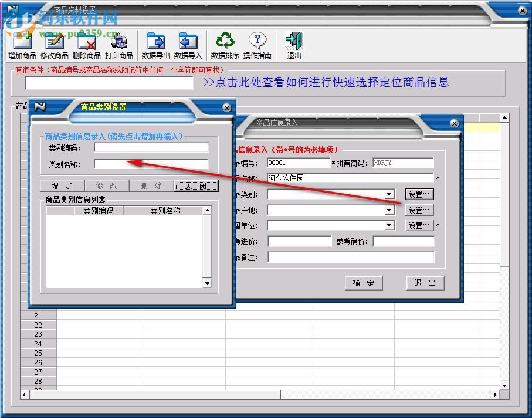Select row header 25 in grid
Viewport: 532px width, 418px height.
coord(38,353)
